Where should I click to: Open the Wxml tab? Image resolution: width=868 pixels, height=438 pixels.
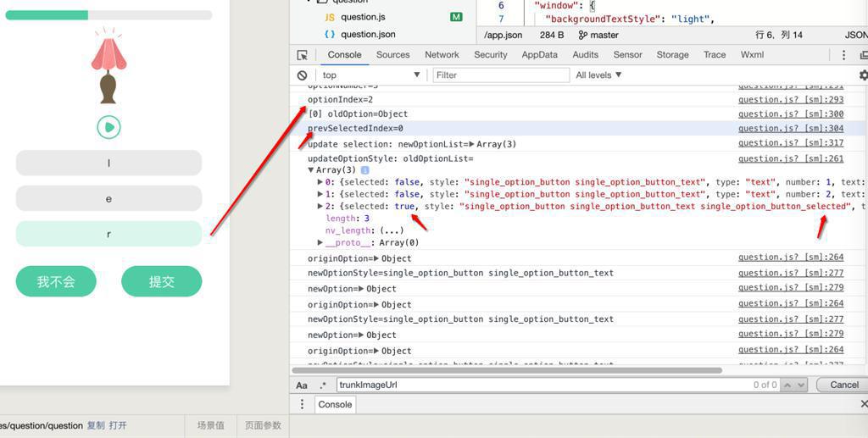[x=753, y=55]
